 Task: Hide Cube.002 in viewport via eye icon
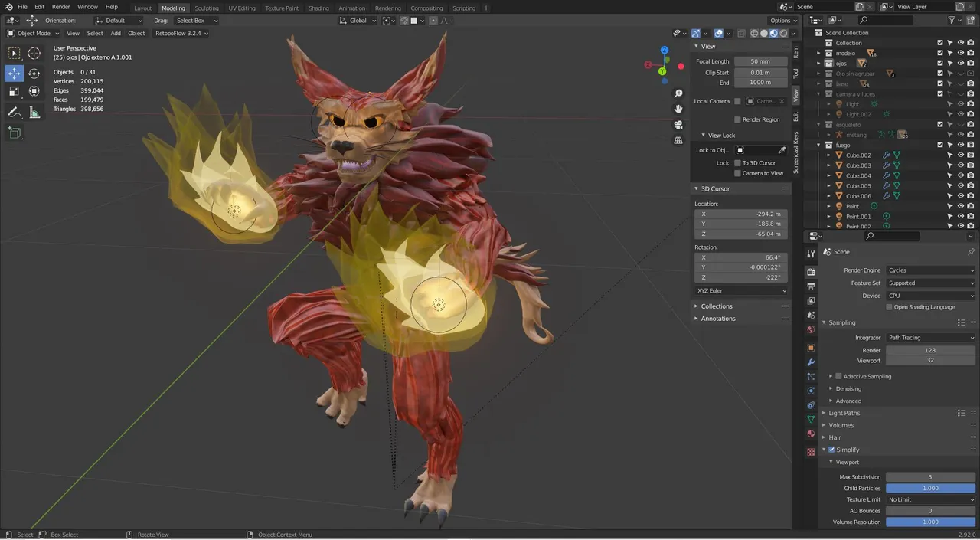(961, 155)
